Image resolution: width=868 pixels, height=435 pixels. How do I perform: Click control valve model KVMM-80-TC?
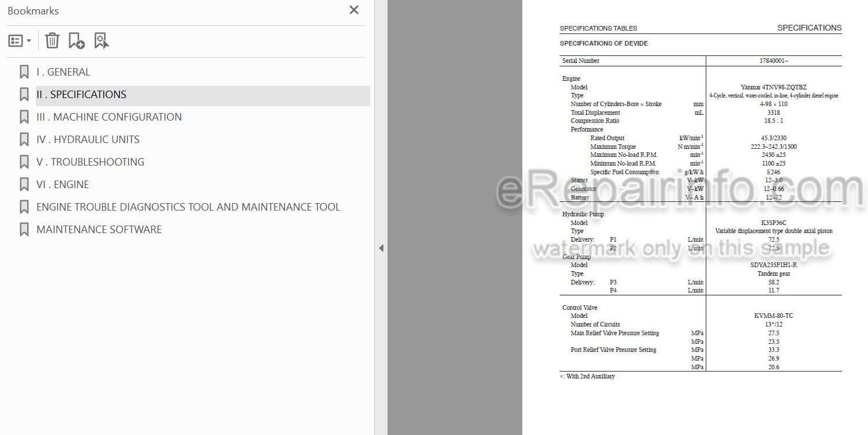(773, 316)
